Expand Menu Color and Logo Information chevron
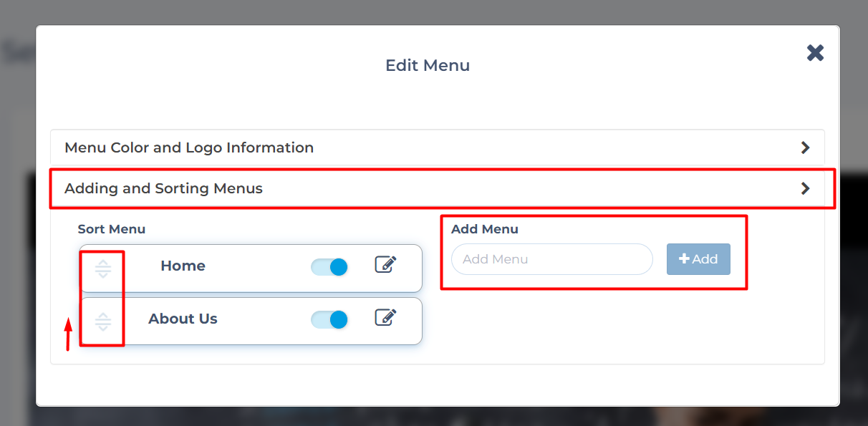The image size is (868, 426). [x=806, y=147]
